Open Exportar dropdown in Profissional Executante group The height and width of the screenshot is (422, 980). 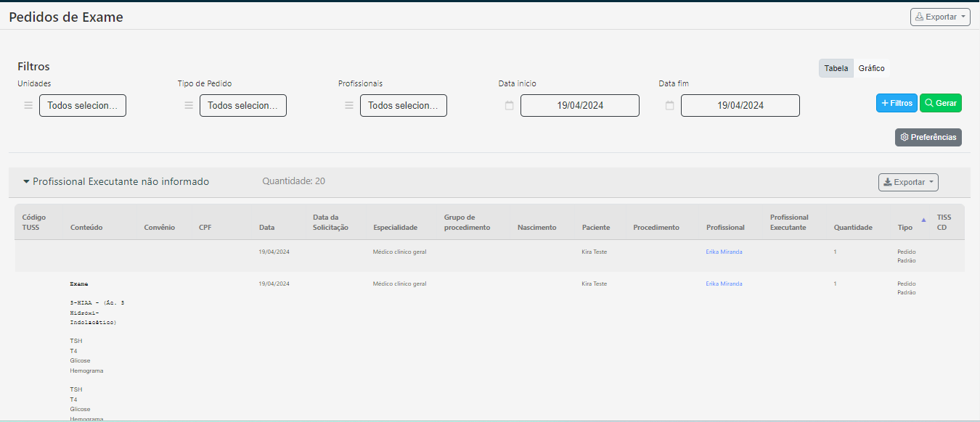coord(908,182)
